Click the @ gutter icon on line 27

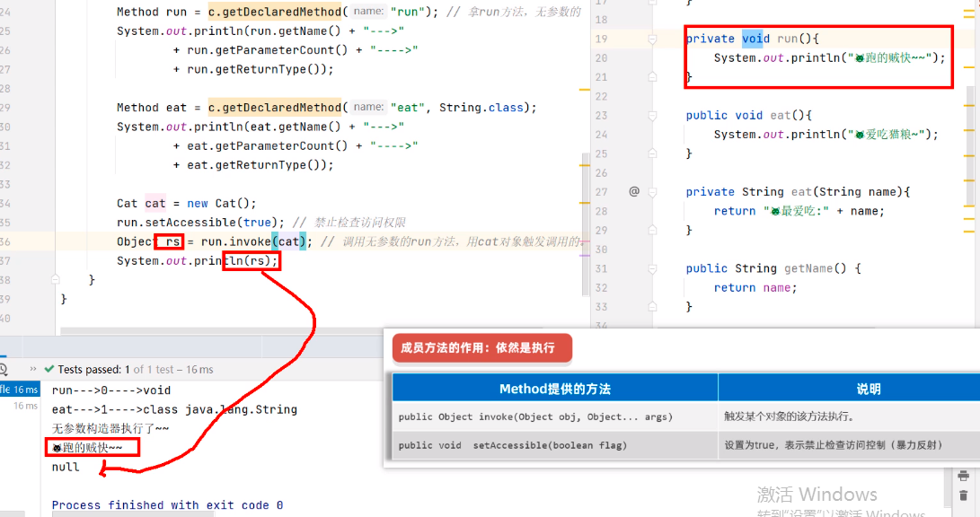[x=634, y=191]
